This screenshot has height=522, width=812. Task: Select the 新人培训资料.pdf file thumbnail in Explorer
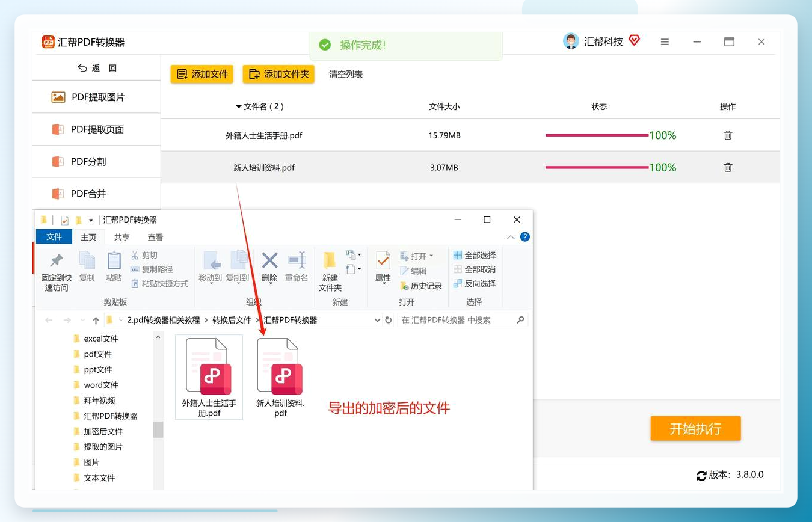point(280,377)
